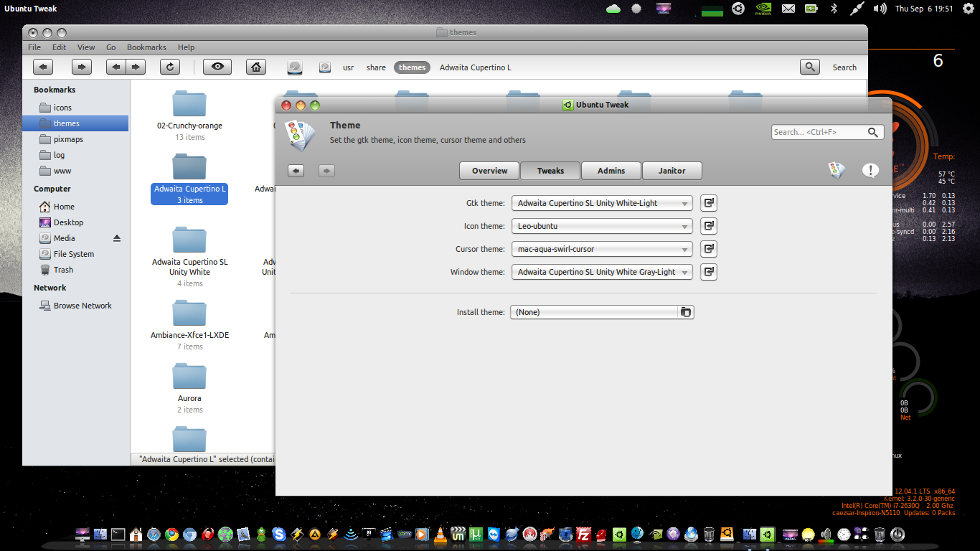Open the Bluetooth indicator in the top panel
Image resolution: width=980 pixels, height=551 pixels.
click(834, 9)
